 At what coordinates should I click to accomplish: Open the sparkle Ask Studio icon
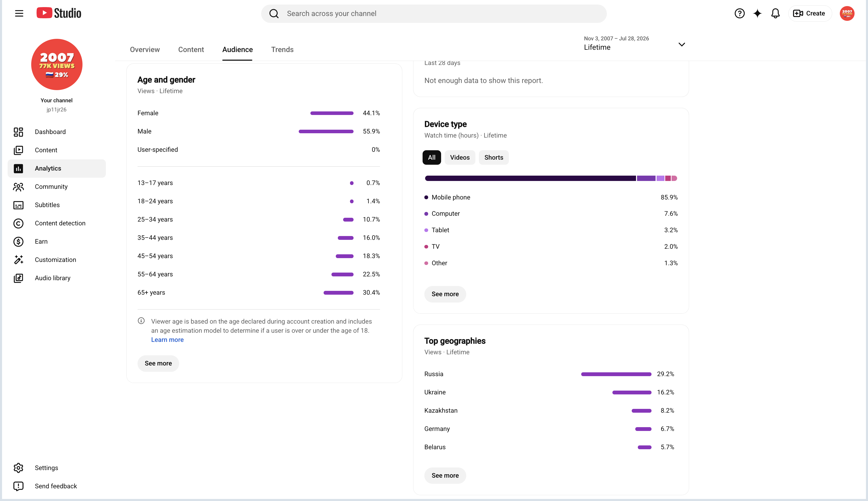pos(757,13)
